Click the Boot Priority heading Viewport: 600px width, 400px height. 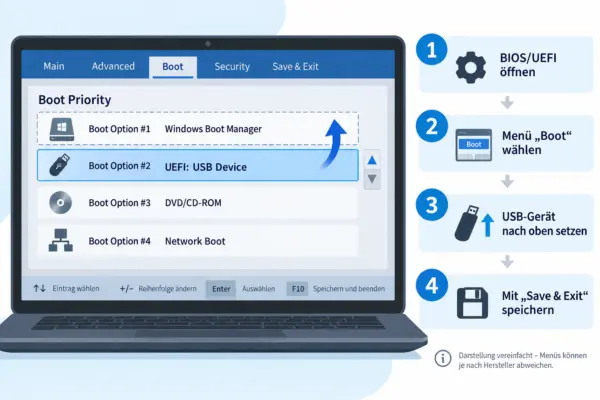click(x=75, y=100)
